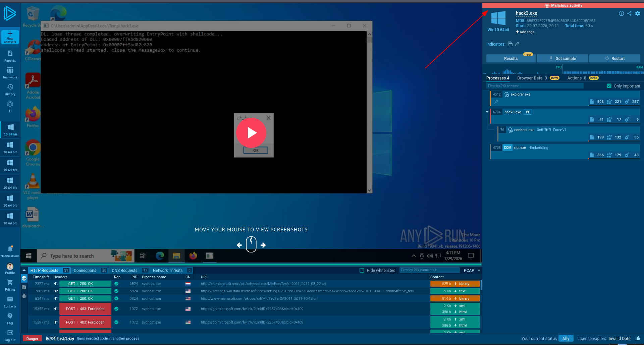
Task: Open the History section
Action: (x=10, y=90)
